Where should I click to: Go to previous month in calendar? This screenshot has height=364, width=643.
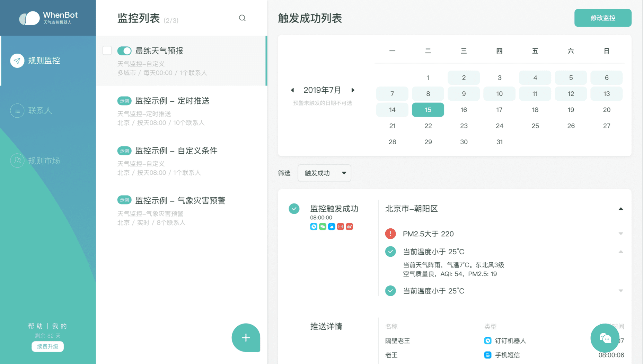point(292,90)
